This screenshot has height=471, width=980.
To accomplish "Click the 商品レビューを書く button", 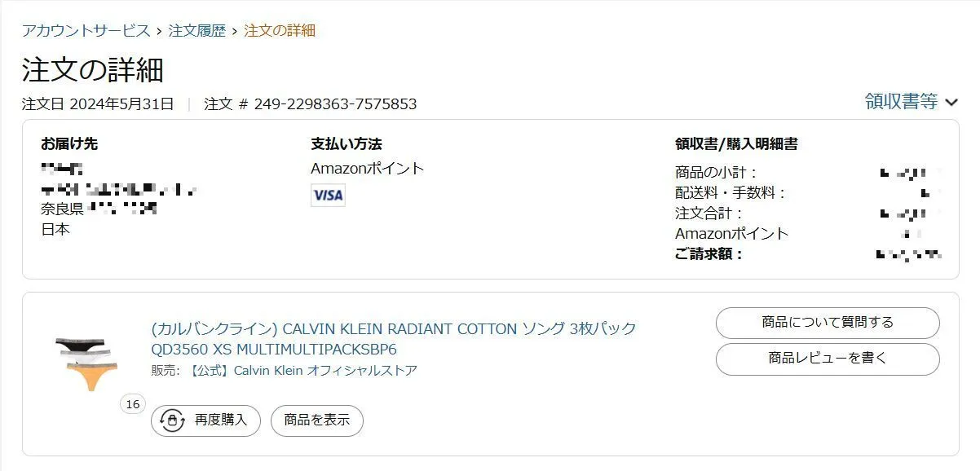I will [827, 359].
